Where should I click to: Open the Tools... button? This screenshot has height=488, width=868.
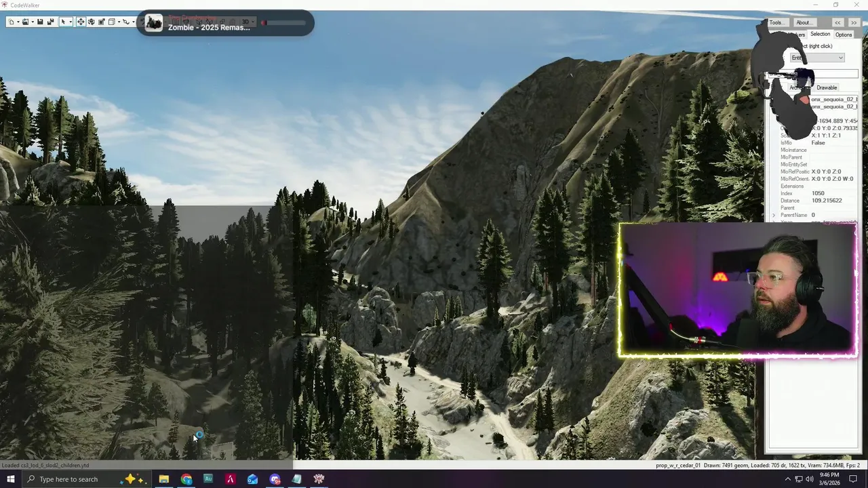tap(778, 22)
